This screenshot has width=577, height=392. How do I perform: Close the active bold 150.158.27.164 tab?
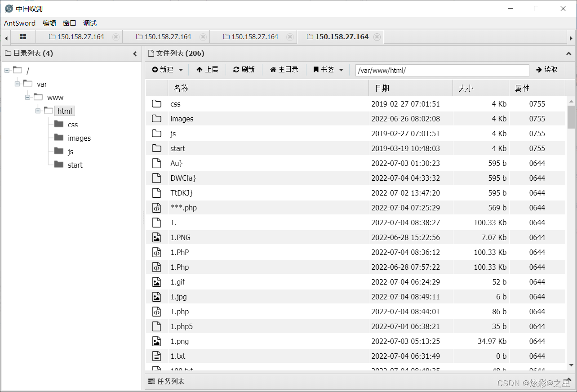click(377, 37)
